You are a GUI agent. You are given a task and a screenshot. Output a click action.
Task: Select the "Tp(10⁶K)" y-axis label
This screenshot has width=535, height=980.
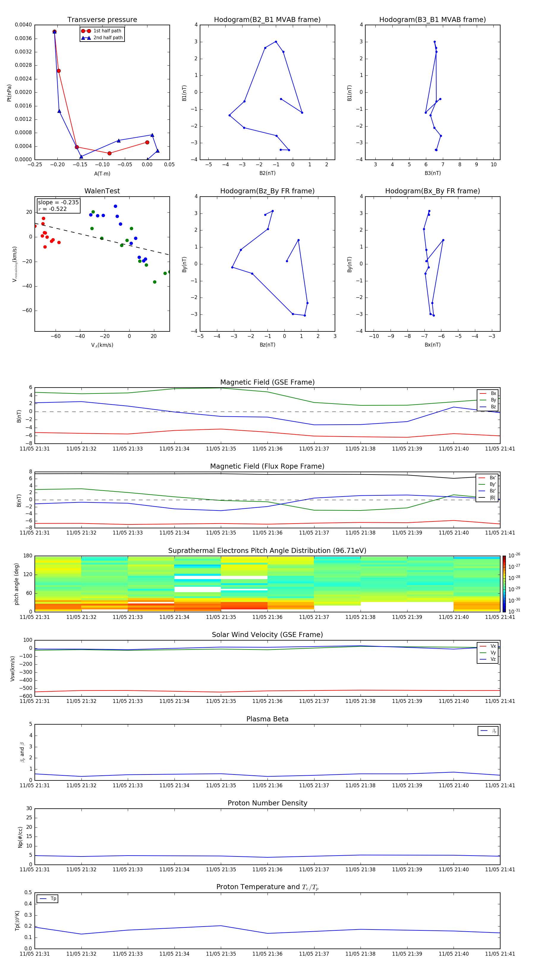pos(17,921)
